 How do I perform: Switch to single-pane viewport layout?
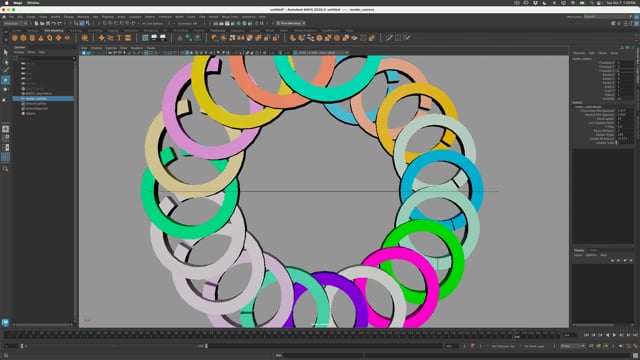[5, 129]
